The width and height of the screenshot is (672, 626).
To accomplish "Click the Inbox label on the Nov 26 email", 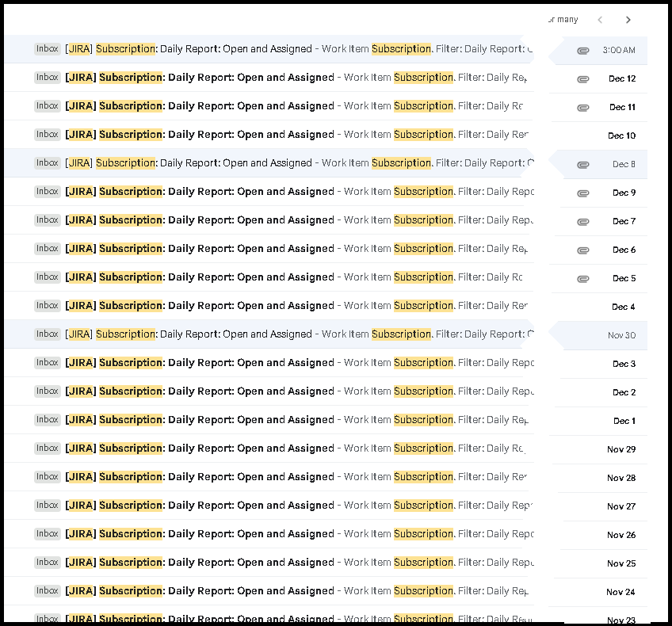I will (47, 534).
